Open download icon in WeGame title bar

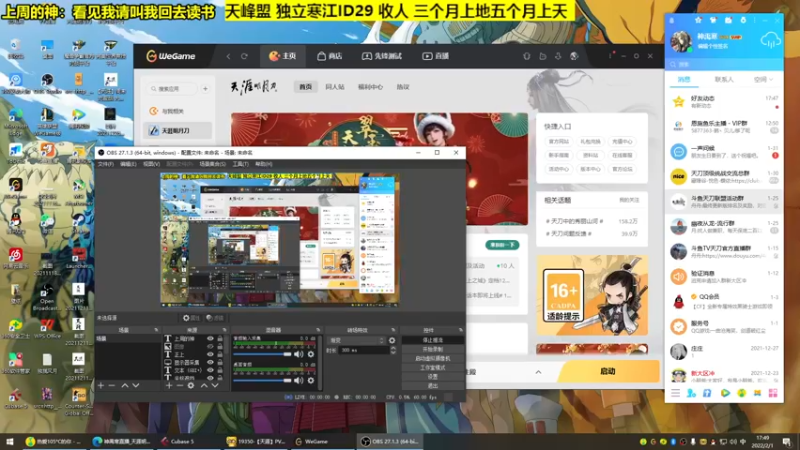click(x=558, y=56)
